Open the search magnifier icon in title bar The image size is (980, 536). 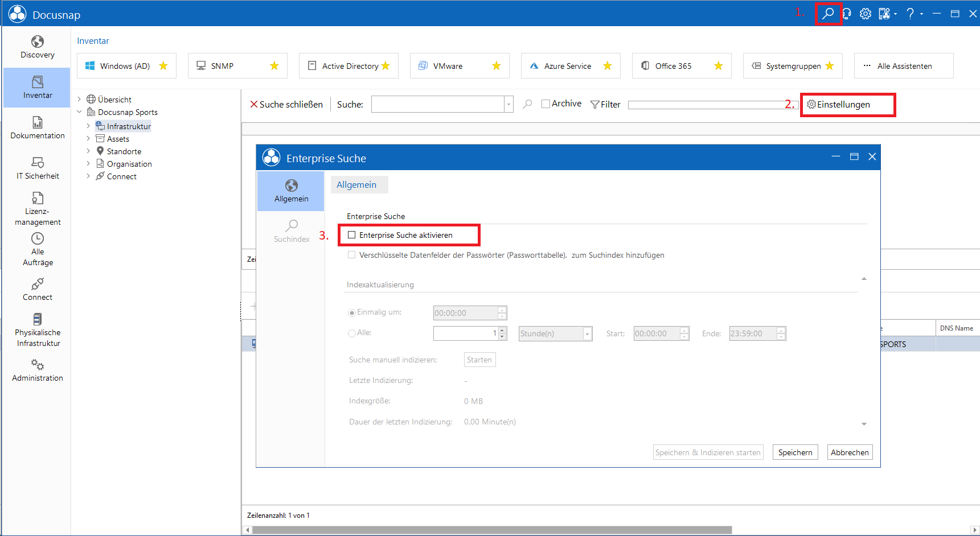click(828, 14)
